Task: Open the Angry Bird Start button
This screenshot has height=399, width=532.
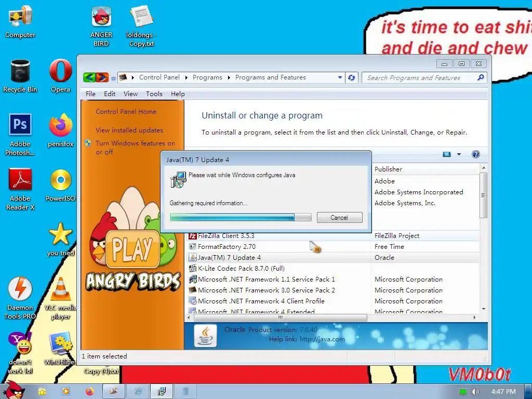Action: click(x=14, y=390)
